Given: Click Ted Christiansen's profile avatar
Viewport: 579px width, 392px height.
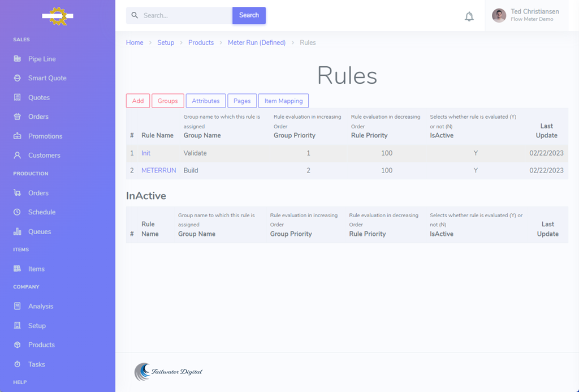Looking at the screenshot, I should (499, 16).
